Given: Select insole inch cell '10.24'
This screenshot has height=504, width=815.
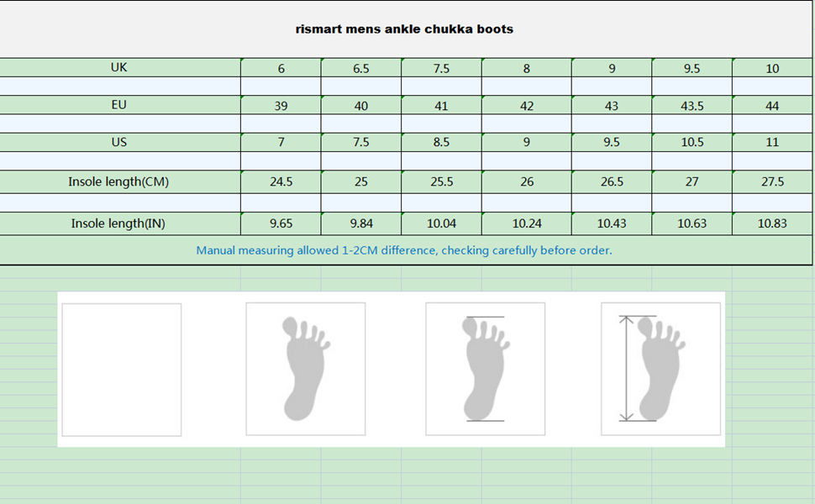Looking at the screenshot, I should 527,223.
